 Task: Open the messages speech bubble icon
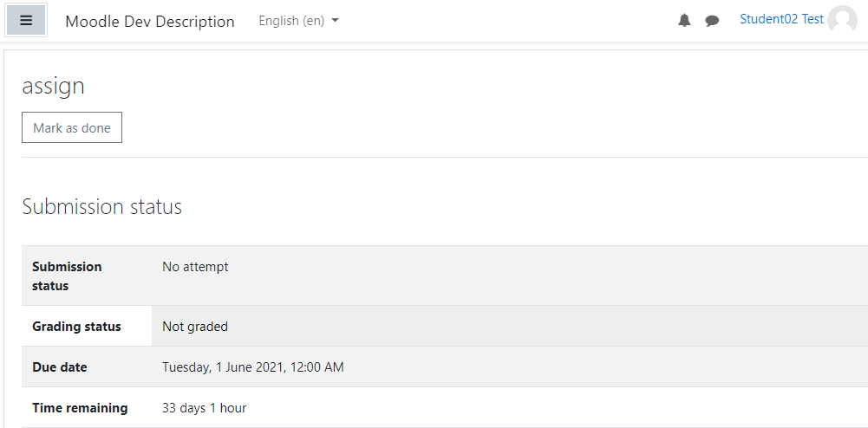pyautogui.click(x=712, y=21)
